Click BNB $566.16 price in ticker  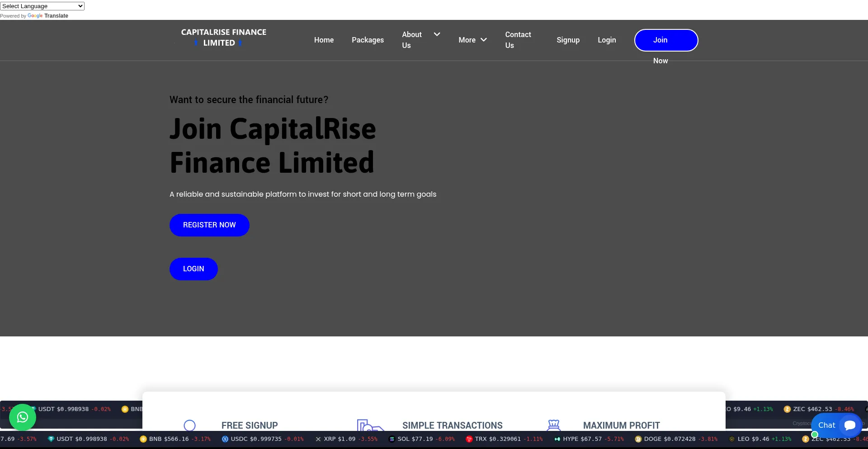point(169,439)
